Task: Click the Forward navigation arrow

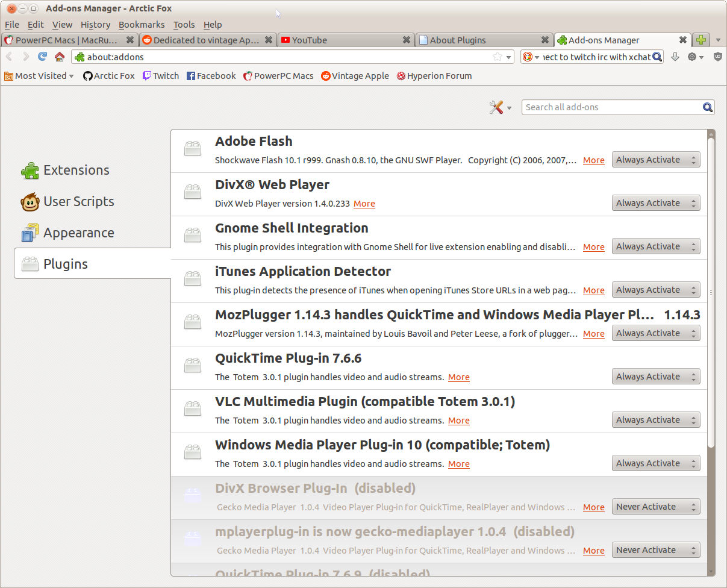Action: (x=26, y=57)
